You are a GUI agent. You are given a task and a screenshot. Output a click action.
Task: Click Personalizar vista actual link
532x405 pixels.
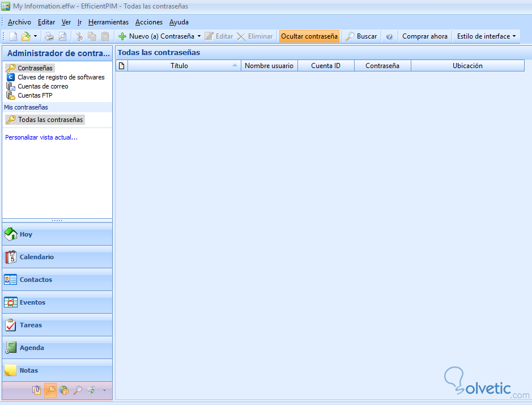tap(41, 137)
